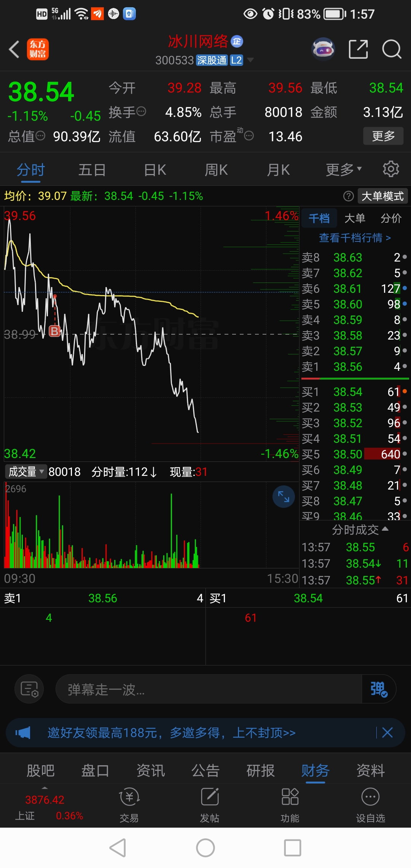411x868 pixels.
Task: Select 卖1 38.56 row in order book
Action: click(x=354, y=367)
